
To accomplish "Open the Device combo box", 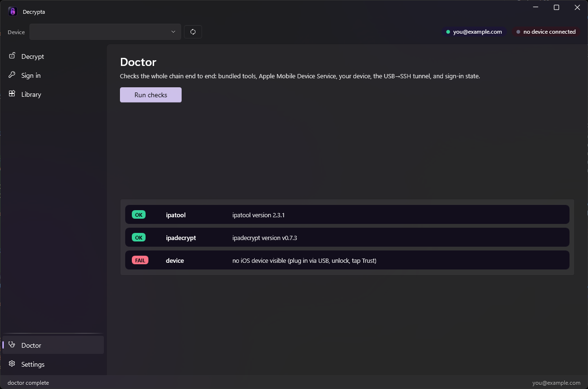I will pos(105,32).
